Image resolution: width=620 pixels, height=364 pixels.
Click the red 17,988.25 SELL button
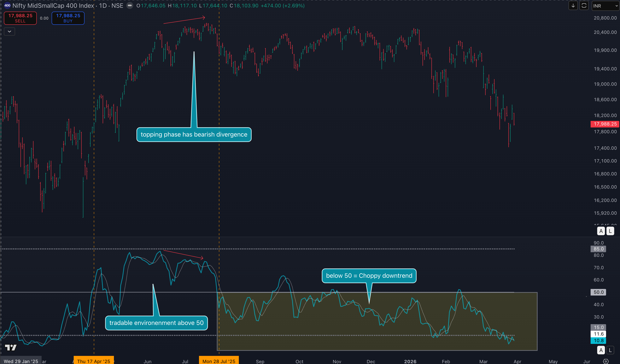pos(20,18)
